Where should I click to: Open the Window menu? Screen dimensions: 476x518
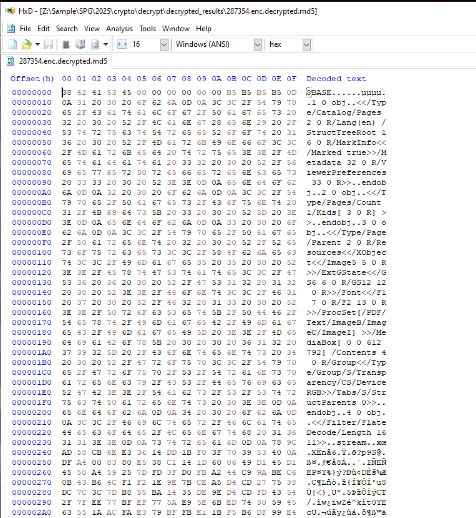pos(176,28)
